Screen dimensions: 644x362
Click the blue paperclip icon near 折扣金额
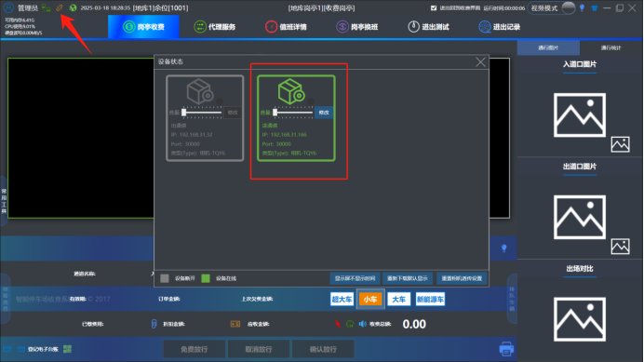(x=154, y=324)
